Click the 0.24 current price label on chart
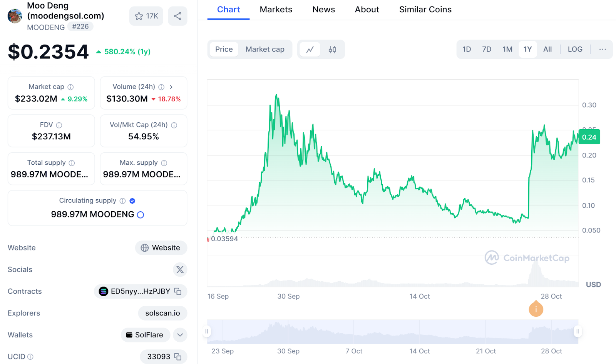616x364 pixels. click(589, 137)
